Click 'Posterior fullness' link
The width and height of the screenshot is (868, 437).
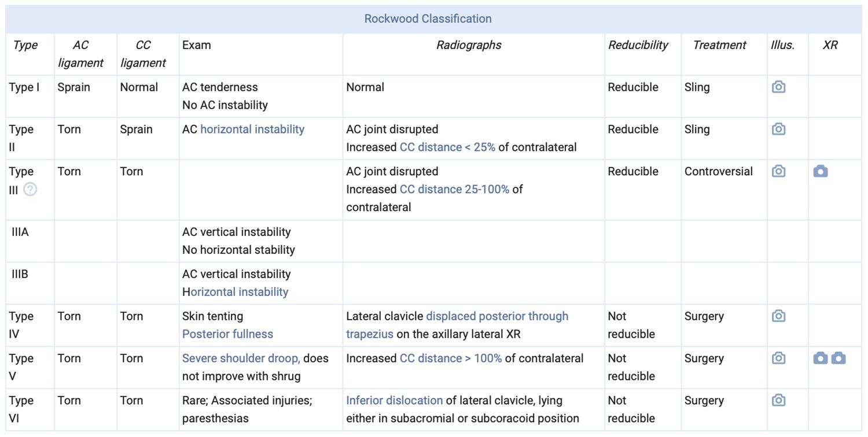click(227, 334)
